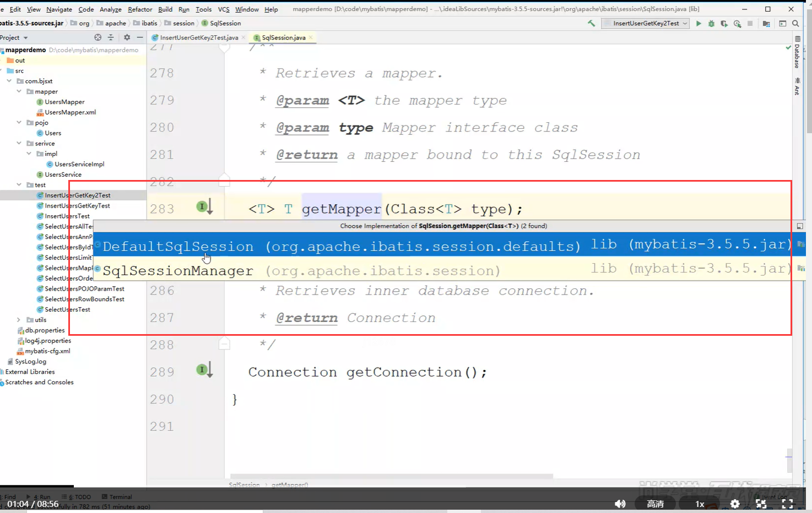Collapse the serivce folder
812x513 pixels.
(19, 143)
